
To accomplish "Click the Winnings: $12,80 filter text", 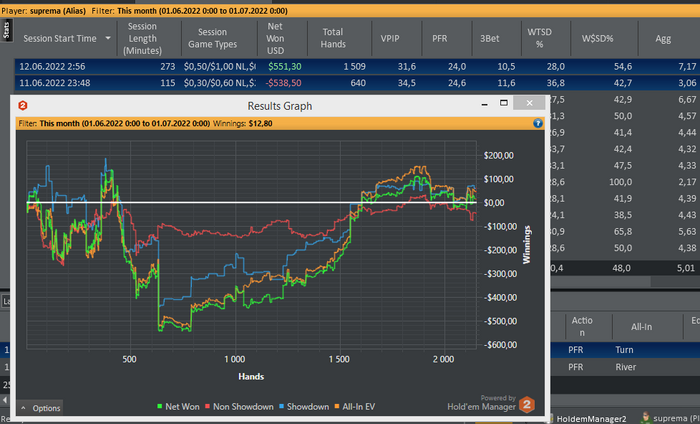I will coord(242,123).
